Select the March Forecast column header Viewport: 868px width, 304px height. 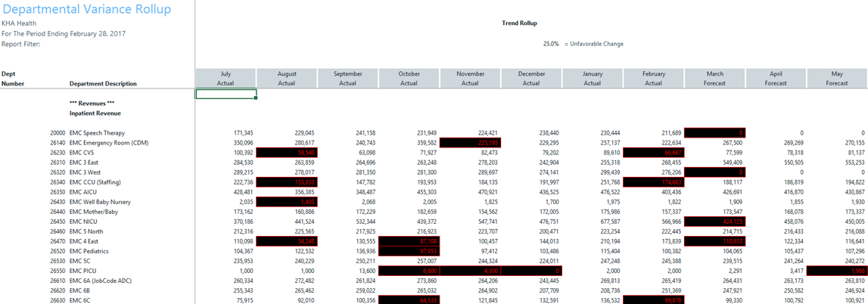tap(714, 79)
